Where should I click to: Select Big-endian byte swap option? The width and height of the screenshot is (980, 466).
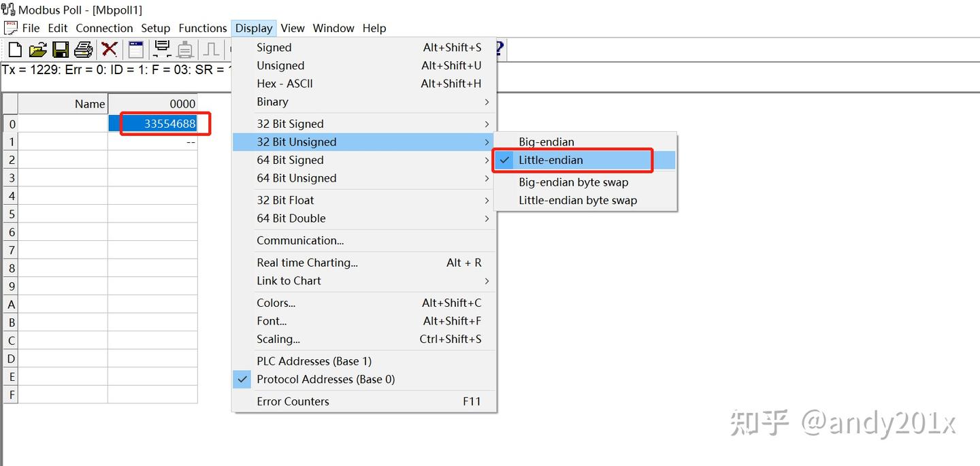point(573,182)
